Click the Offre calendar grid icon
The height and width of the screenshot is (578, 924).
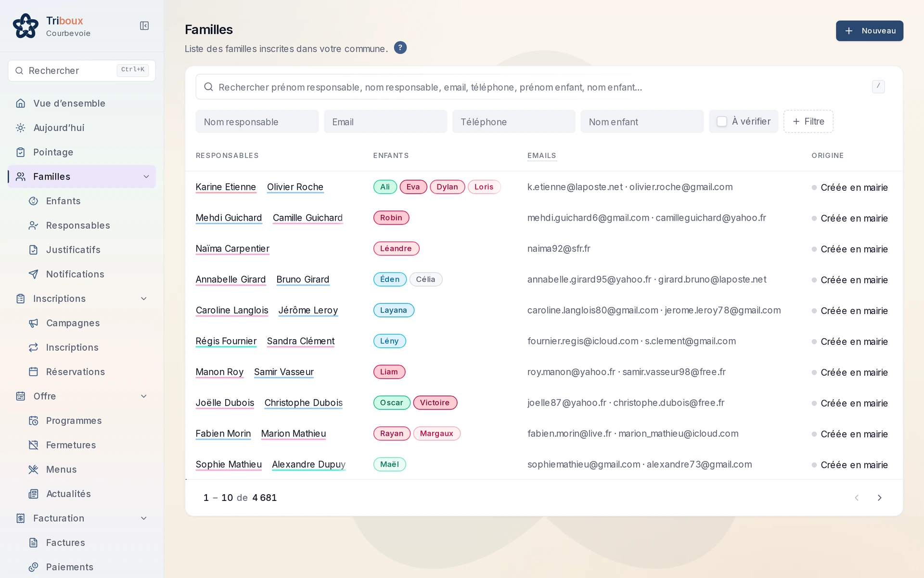pos(21,396)
